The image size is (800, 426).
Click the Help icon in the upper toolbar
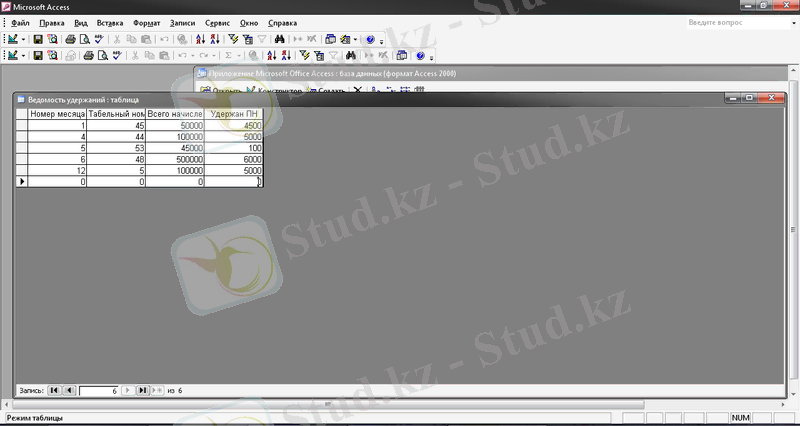(x=370, y=39)
